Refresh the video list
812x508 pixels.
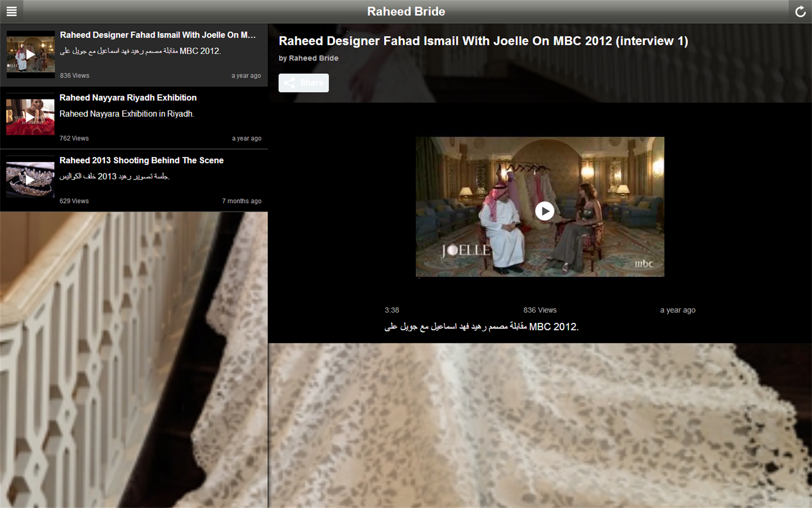801,11
